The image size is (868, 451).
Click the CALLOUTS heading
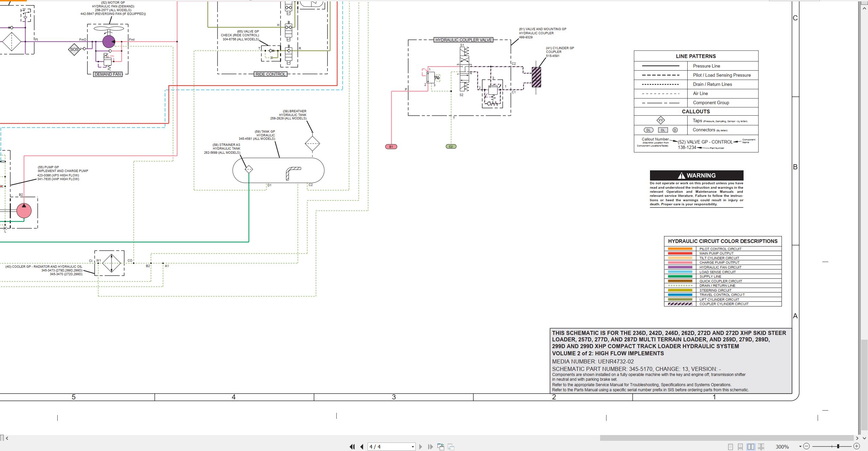click(696, 111)
